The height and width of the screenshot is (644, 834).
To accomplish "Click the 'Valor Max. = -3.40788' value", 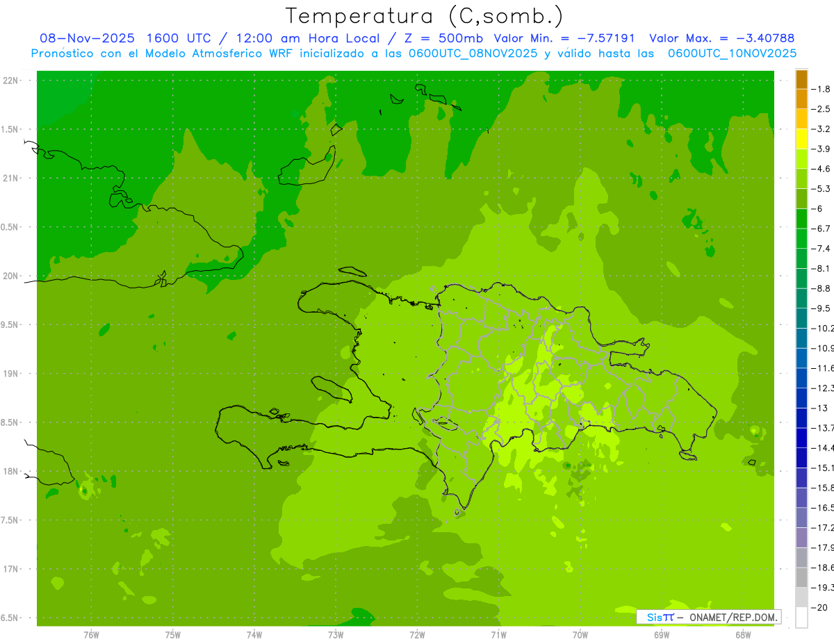I will [721, 38].
